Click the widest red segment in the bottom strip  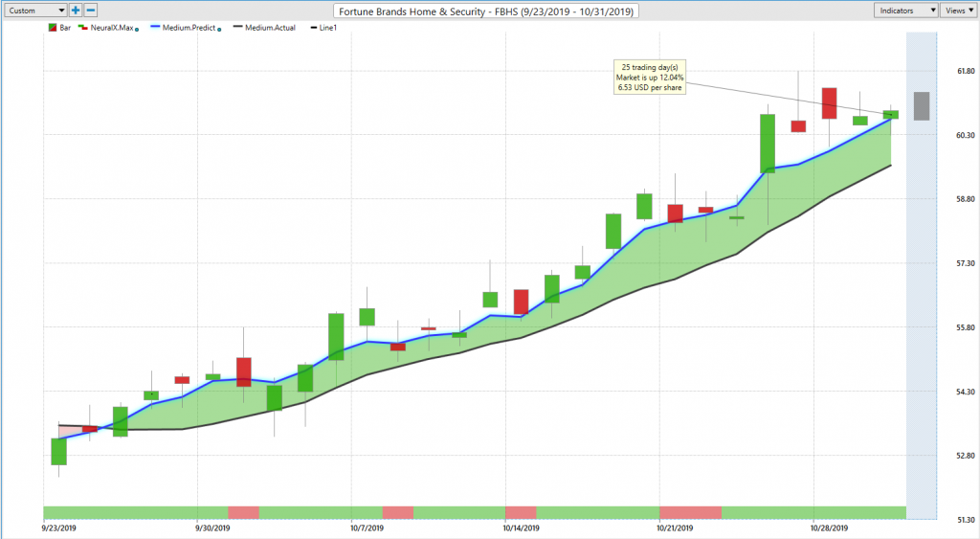click(x=691, y=513)
